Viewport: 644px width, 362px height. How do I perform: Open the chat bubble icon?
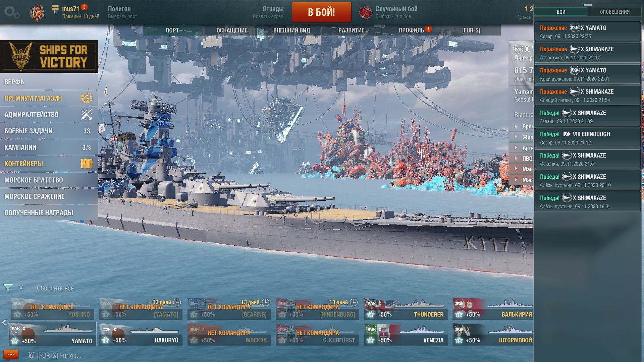(11, 355)
